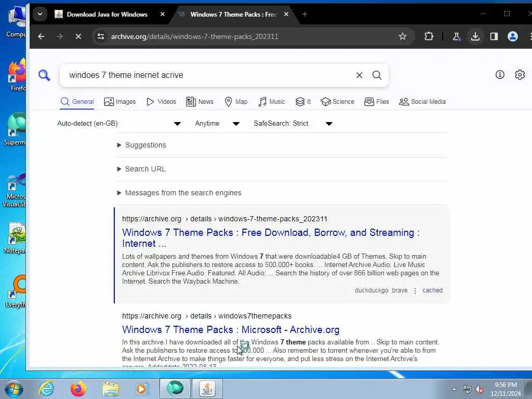Select the General search category
Image resolution: width=532 pixels, height=399 pixels.
pyautogui.click(x=77, y=101)
